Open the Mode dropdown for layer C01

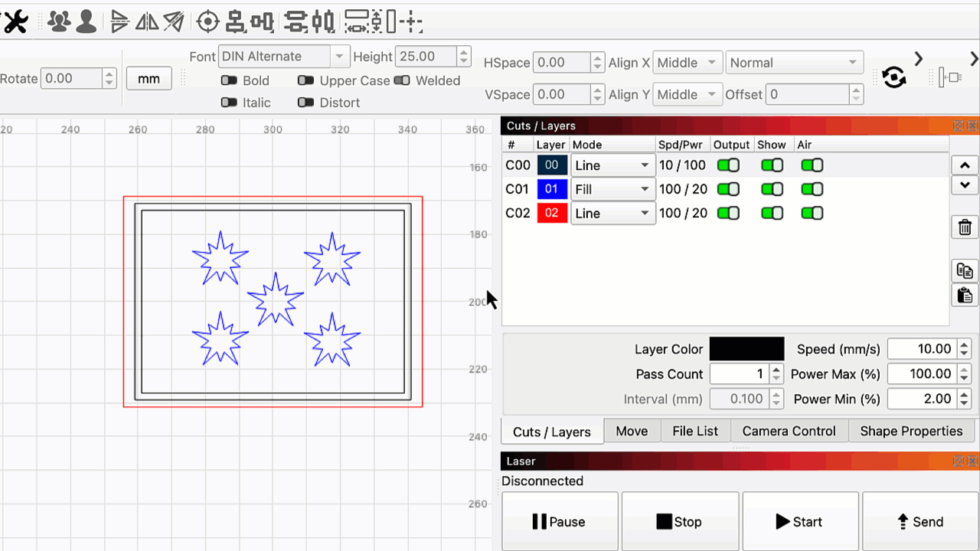point(612,189)
